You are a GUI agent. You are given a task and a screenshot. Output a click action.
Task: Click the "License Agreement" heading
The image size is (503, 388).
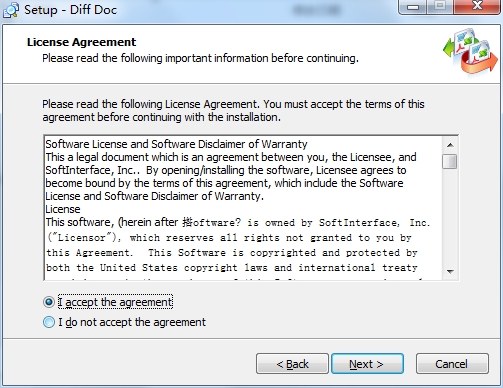81,42
